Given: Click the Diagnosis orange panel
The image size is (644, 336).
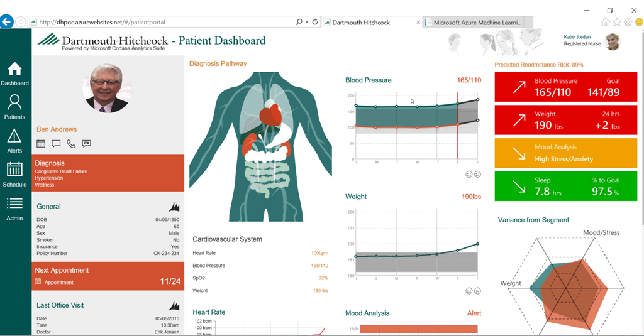Looking at the screenshot, I should (108, 173).
